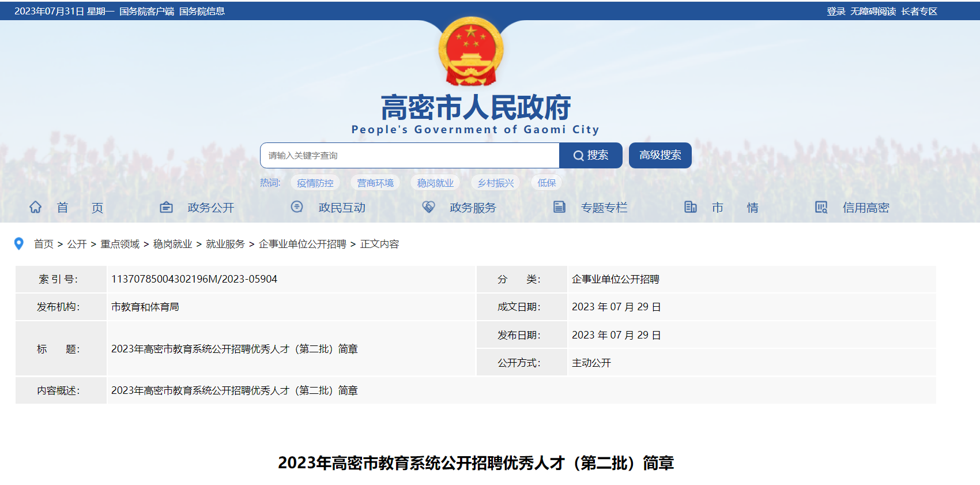Go to 重点领域 in breadcrumb

[x=120, y=244]
